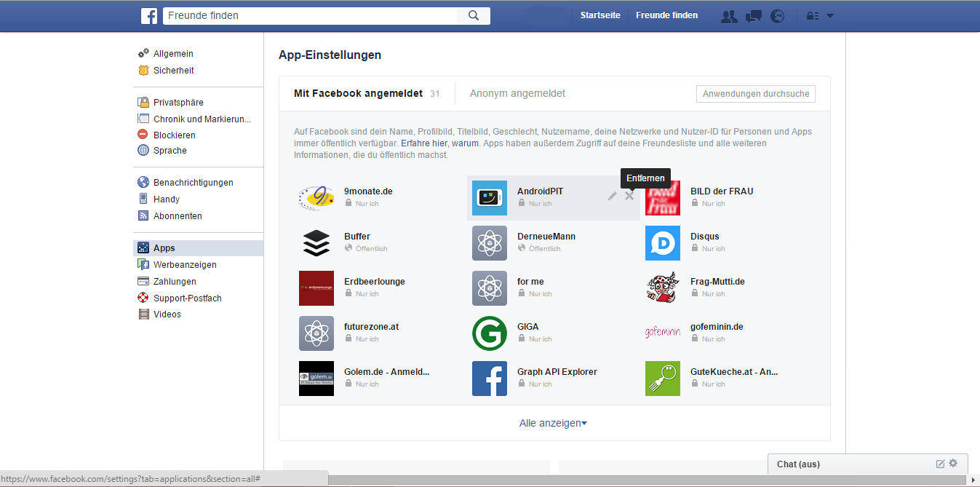Open the futurezone.at app icon

pyautogui.click(x=316, y=333)
